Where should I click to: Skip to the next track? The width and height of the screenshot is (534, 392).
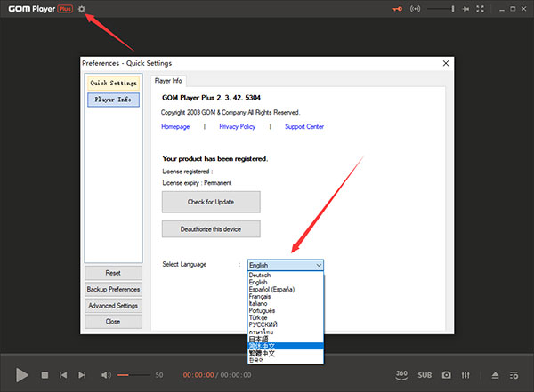click(82, 375)
